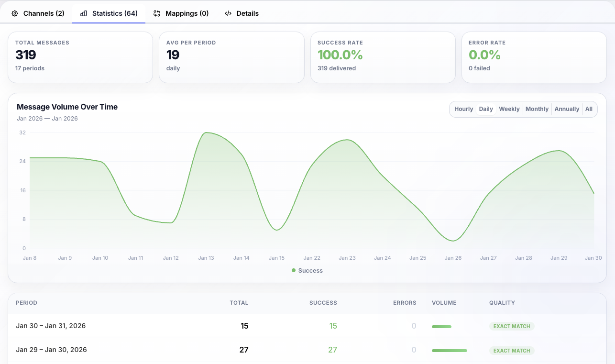The image size is (615, 364).
Task: Click green success count 27
Action: click(332, 350)
